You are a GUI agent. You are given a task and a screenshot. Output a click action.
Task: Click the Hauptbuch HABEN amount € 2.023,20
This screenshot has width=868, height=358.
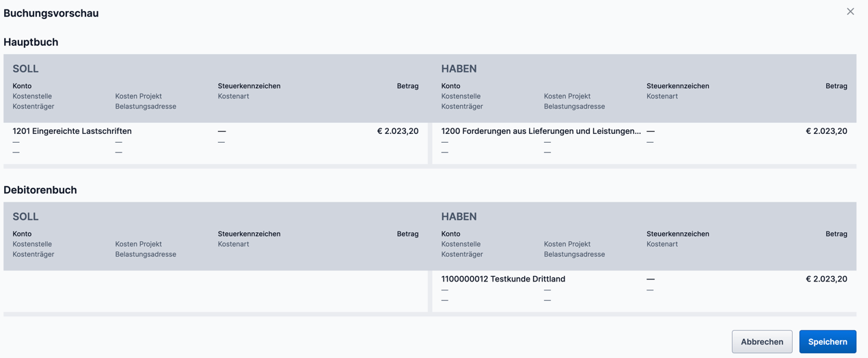(826, 131)
